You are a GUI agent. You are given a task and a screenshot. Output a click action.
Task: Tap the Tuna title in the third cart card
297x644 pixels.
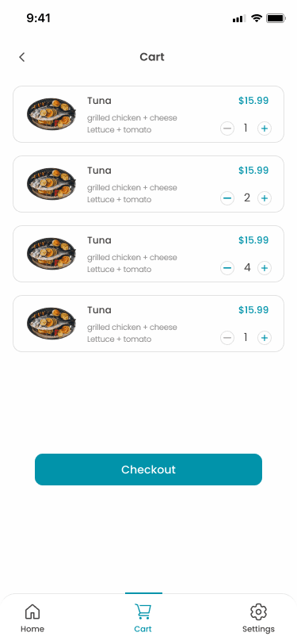(x=99, y=240)
